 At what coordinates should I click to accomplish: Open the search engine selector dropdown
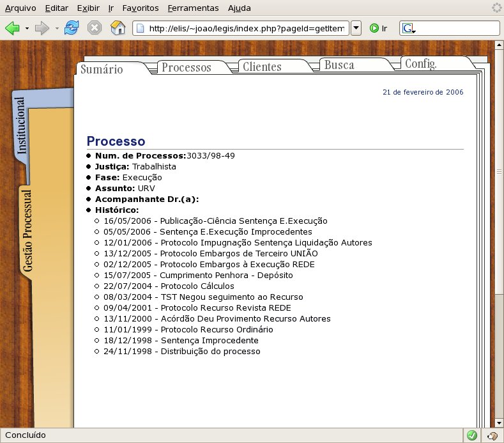[x=409, y=29]
